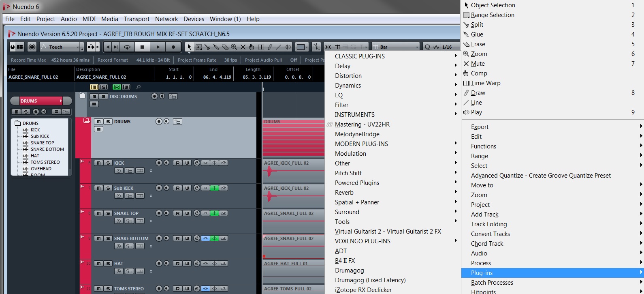Expand the Reverb plug-ins submenu

coord(392,193)
